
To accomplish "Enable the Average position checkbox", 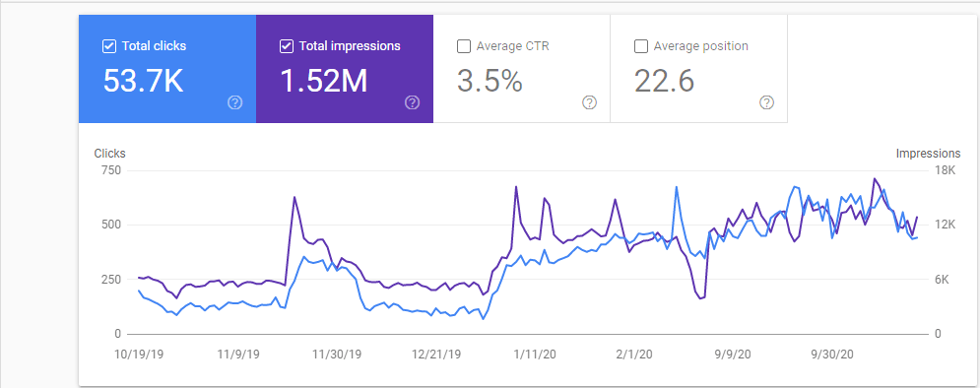I will (640, 46).
